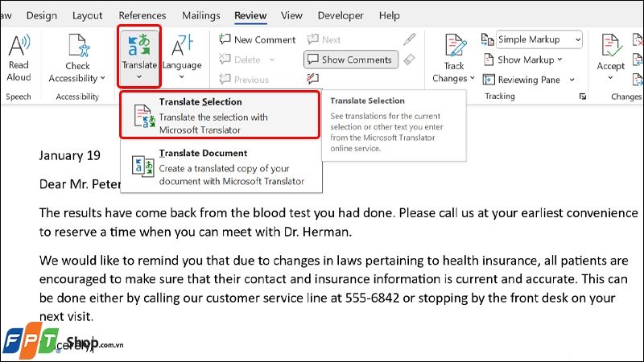Expand the Show Markup dropdown arrow
This screenshot has width=644, height=362.
pos(559,60)
